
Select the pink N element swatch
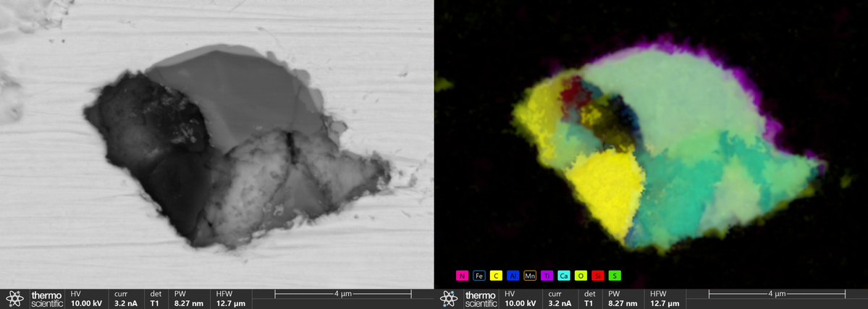pos(462,275)
